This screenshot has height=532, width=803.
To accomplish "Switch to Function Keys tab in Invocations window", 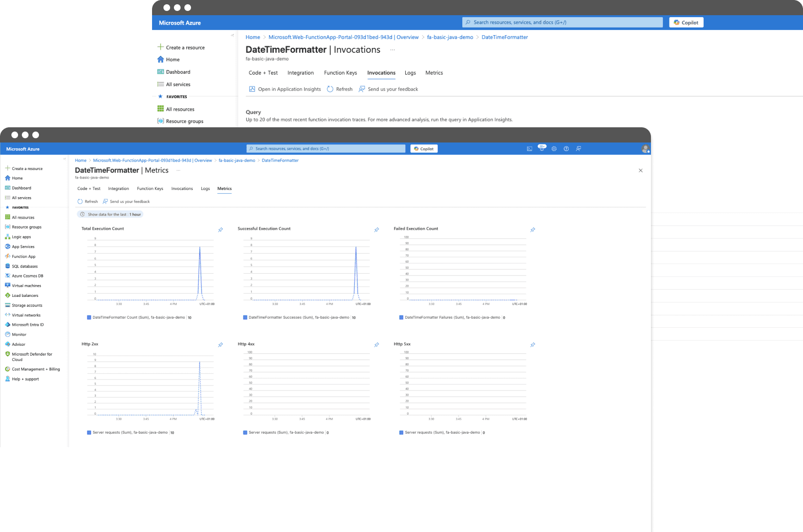I will (x=340, y=73).
